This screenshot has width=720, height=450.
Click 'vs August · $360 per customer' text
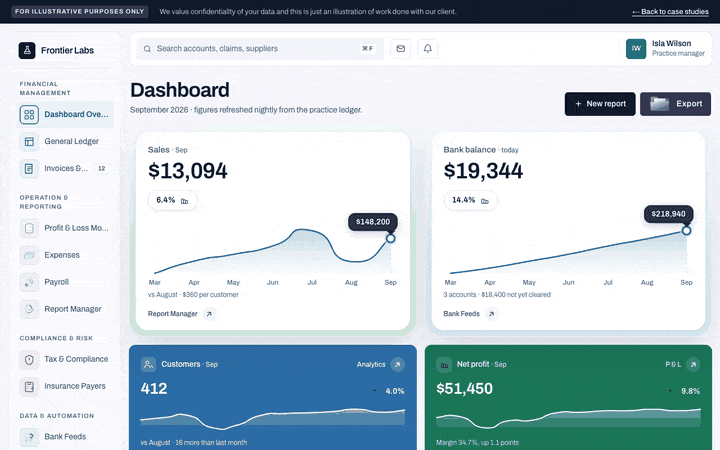[x=193, y=295]
